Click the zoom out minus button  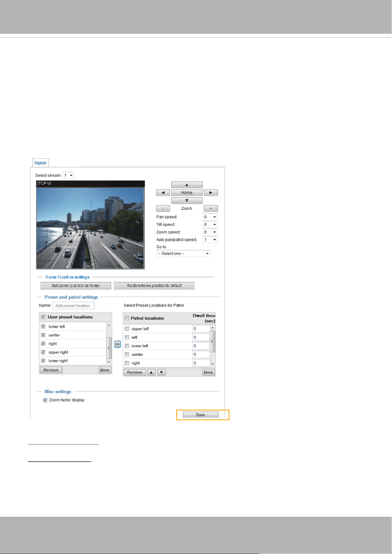[163, 209]
